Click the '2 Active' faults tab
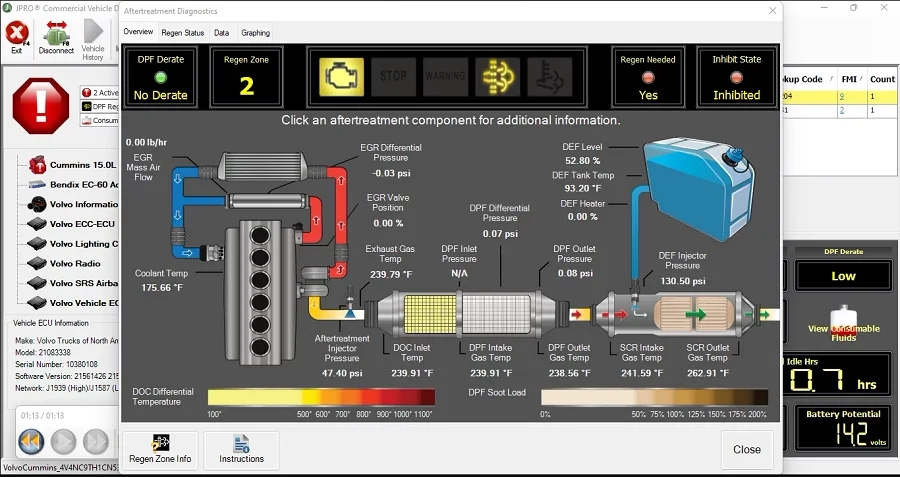Screen dimensions: 900x477 tap(100, 92)
